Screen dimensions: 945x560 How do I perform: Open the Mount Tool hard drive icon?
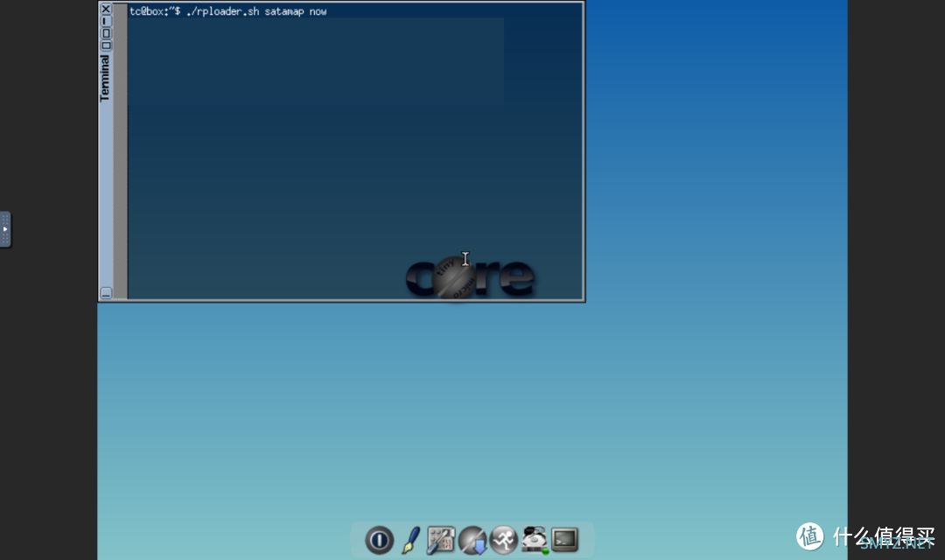(535, 540)
